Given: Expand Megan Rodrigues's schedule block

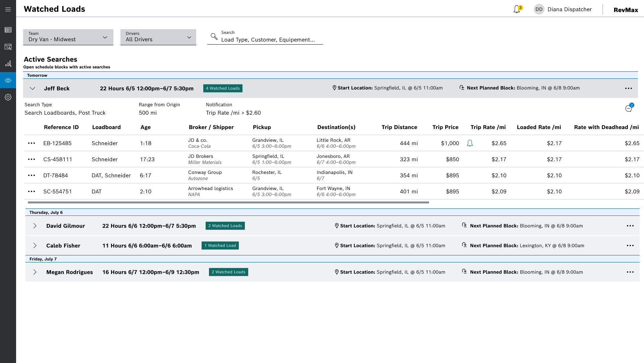Looking at the screenshot, I should (x=35, y=272).
